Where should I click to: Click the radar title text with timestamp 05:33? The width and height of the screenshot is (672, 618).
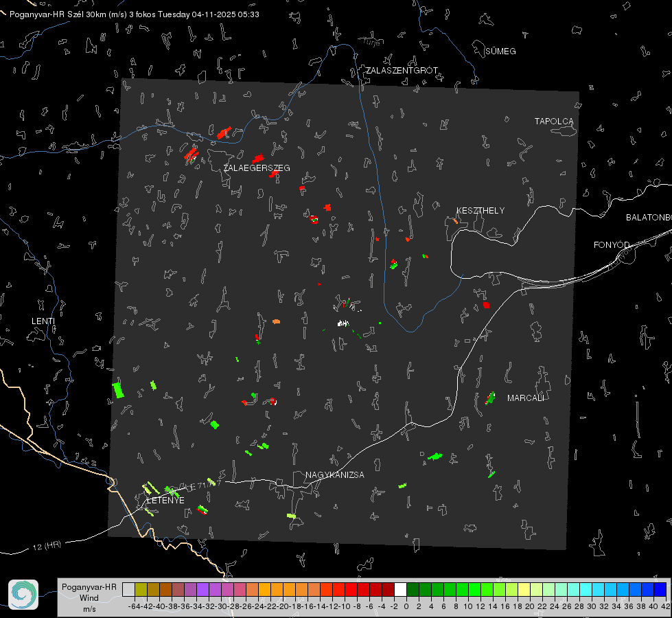click(x=134, y=14)
